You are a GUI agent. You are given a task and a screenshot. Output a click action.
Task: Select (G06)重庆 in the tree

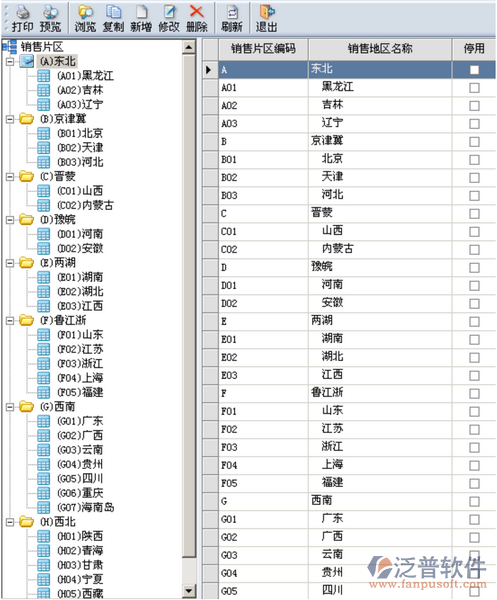(80, 493)
